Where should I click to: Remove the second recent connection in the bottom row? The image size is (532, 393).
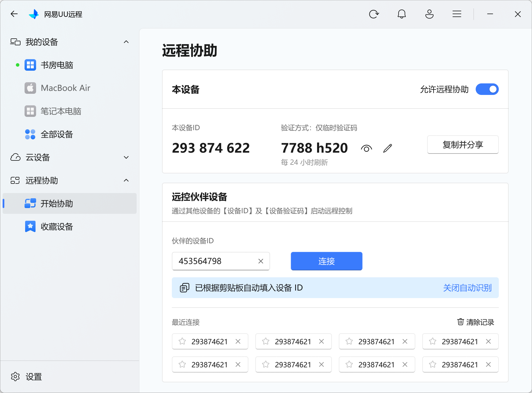pos(321,364)
